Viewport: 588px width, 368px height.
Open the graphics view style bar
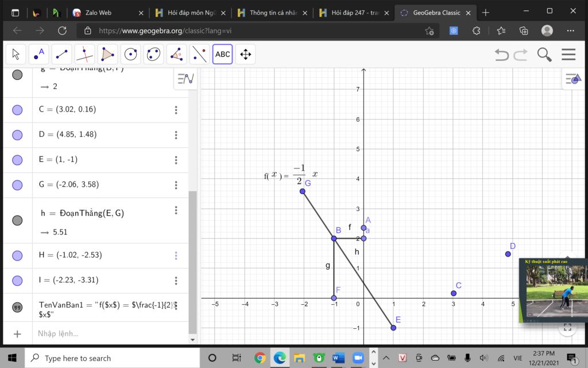coord(574,79)
